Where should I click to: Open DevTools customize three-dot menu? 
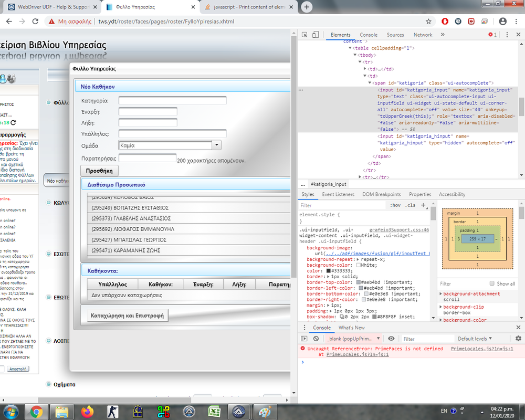tap(507, 35)
